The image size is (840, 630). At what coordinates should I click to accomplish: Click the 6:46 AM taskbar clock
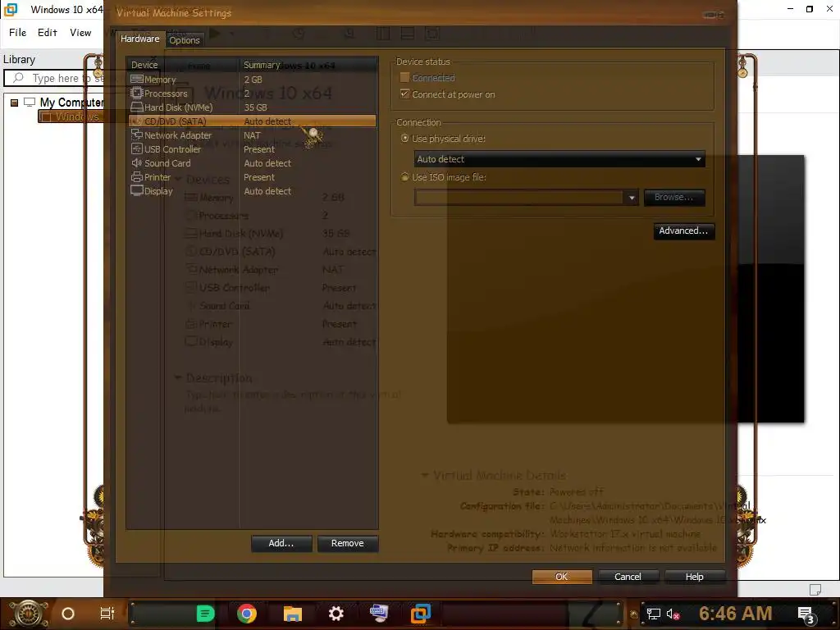coord(736,614)
